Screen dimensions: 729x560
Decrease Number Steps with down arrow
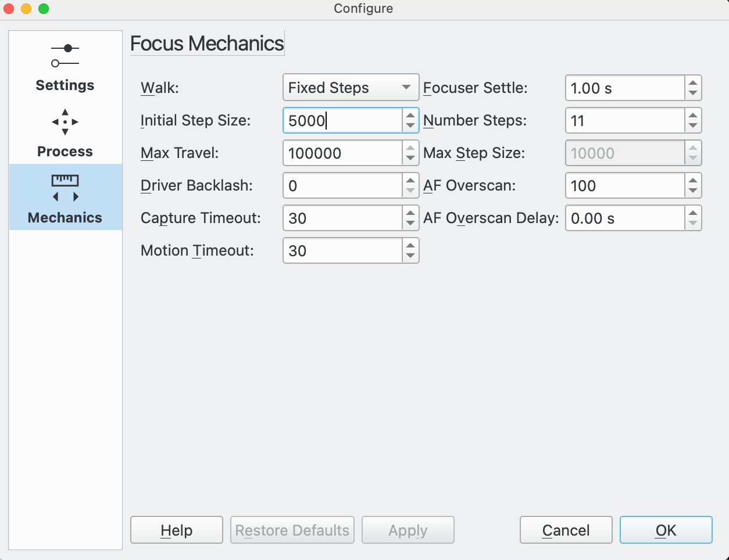pos(693,126)
